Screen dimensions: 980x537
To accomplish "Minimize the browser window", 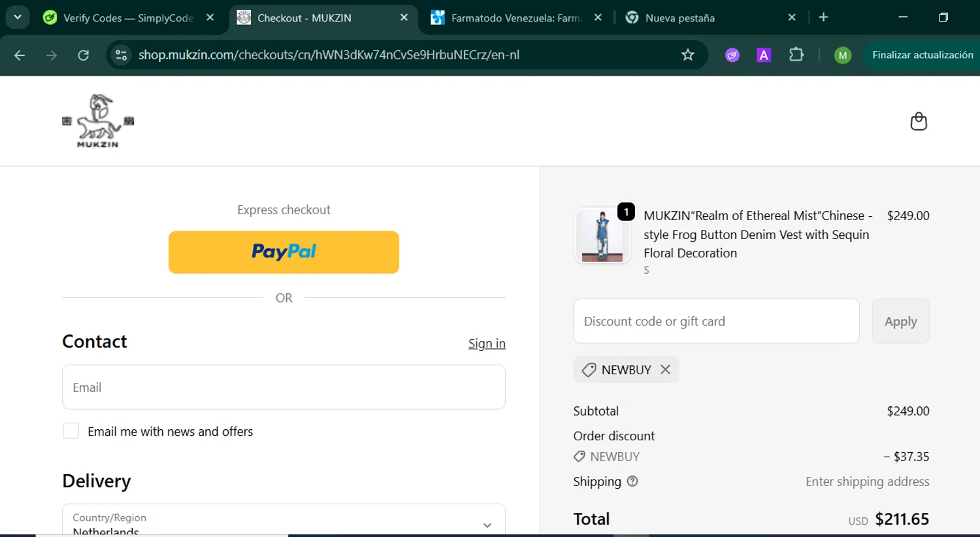I will point(903,18).
